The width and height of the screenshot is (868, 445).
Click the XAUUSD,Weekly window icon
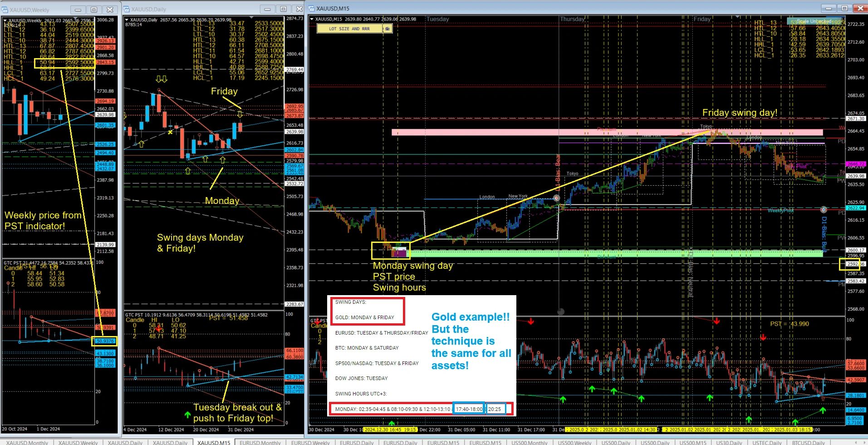pos(5,10)
